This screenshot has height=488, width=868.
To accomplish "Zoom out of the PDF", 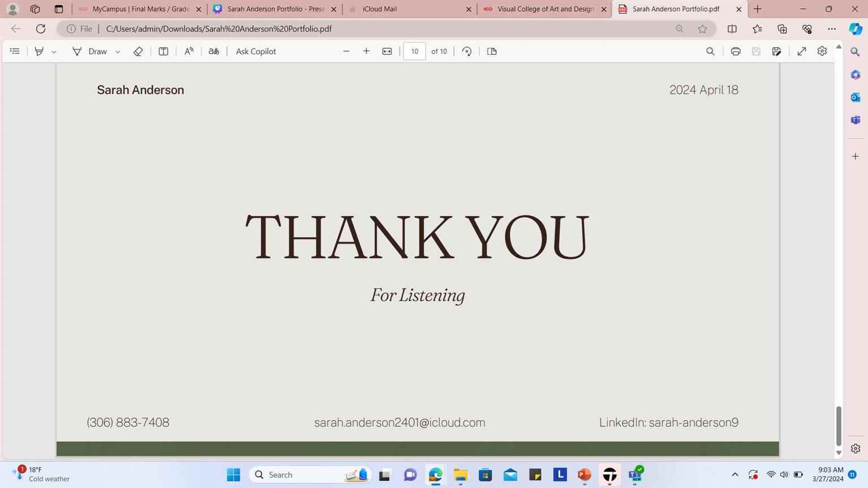I will (346, 52).
